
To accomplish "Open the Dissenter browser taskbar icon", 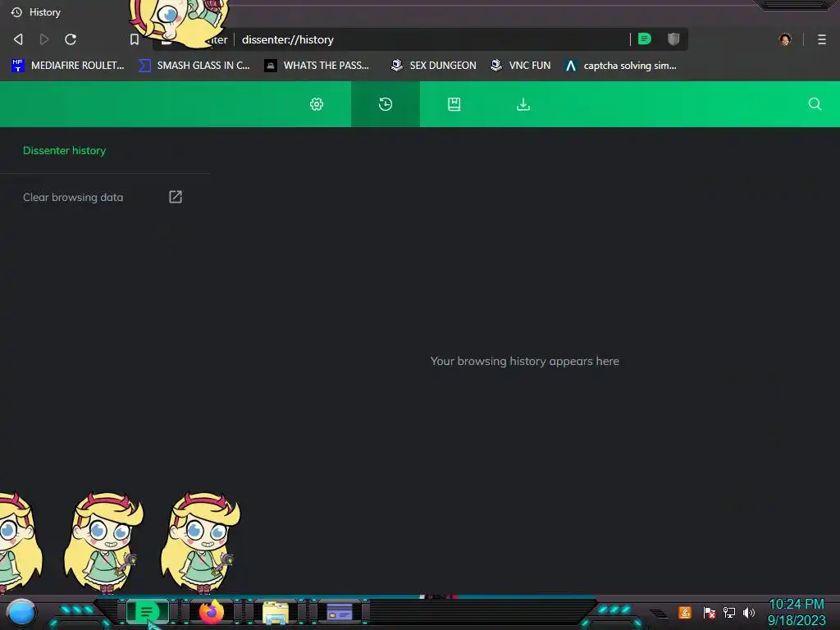I will pos(147,612).
